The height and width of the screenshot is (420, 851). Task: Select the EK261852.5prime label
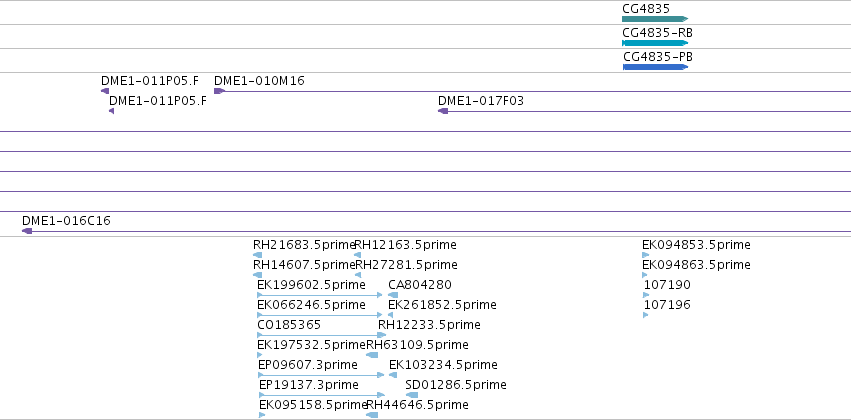tap(442, 305)
